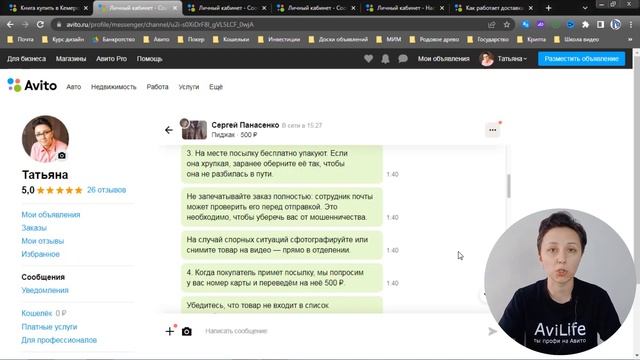Close the active Личный кабинет tab
The width and height of the screenshot is (640, 360).
click(x=175, y=8)
